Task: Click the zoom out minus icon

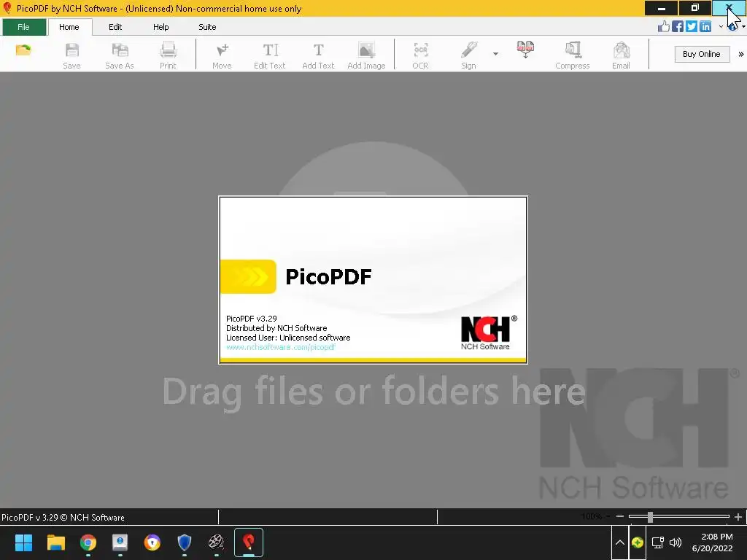Action: tap(620, 516)
